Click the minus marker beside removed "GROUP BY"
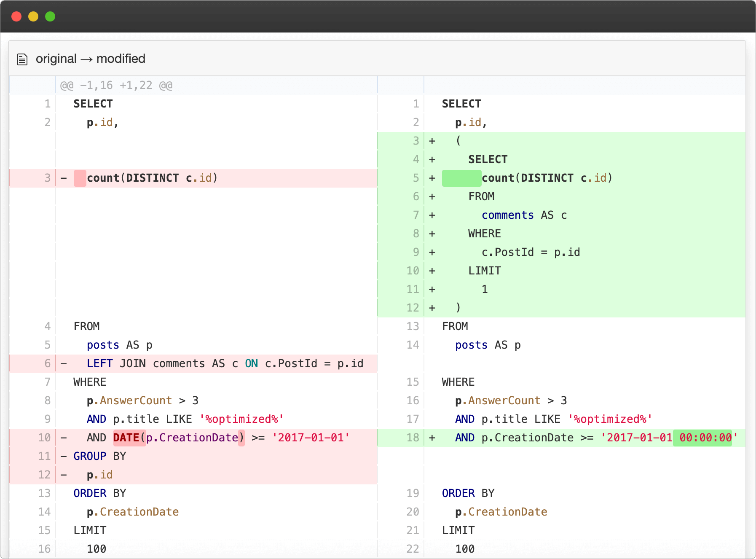Image resolution: width=756 pixels, height=559 pixels. [x=64, y=456]
